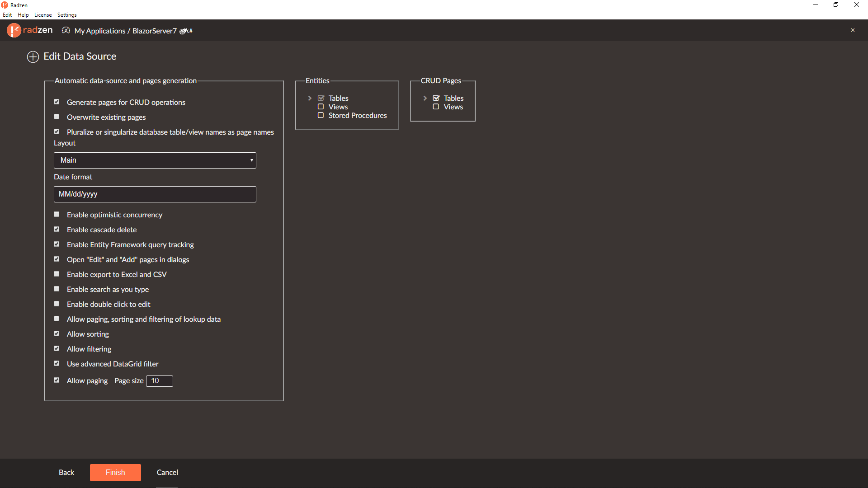
Task: Enable search as you type
Action: [x=57, y=289]
